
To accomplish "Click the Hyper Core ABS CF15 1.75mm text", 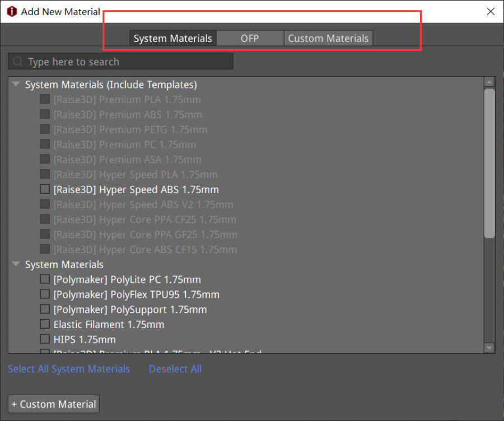I will (145, 250).
